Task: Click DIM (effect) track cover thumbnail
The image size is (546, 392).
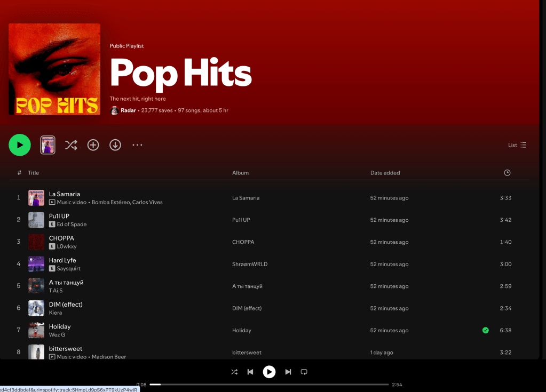Action: 36,308
